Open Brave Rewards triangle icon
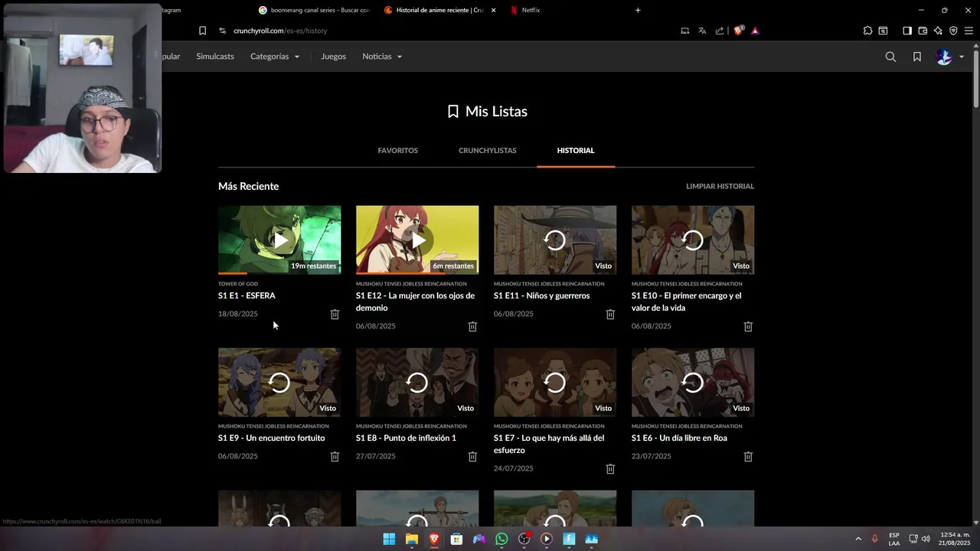 [x=755, y=31]
